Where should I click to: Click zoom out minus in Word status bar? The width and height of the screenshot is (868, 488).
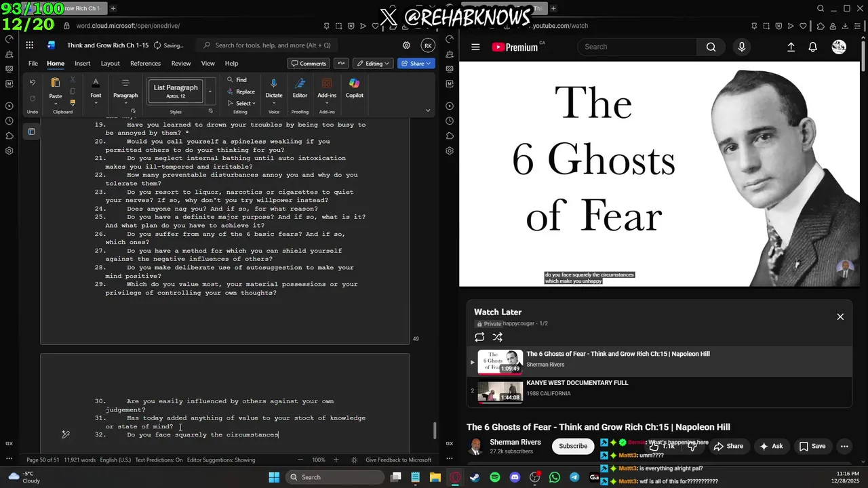tap(300, 460)
